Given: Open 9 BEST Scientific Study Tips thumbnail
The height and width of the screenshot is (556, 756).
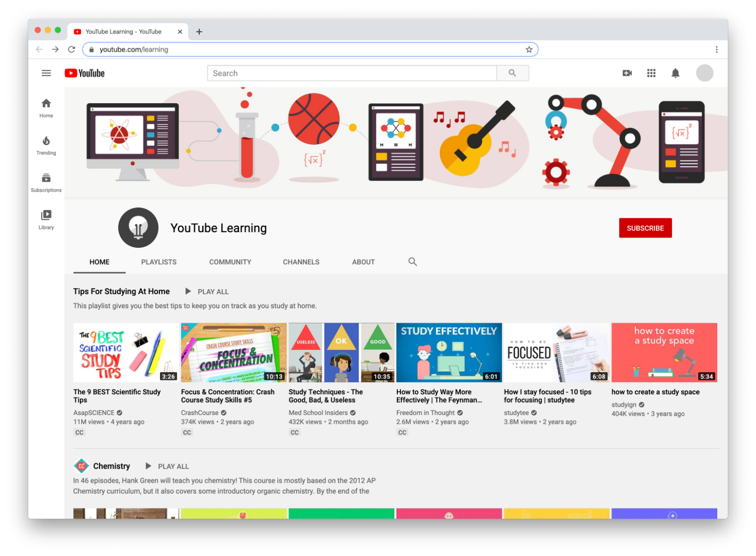Looking at the screenshot, I should [x=126, y=353].
